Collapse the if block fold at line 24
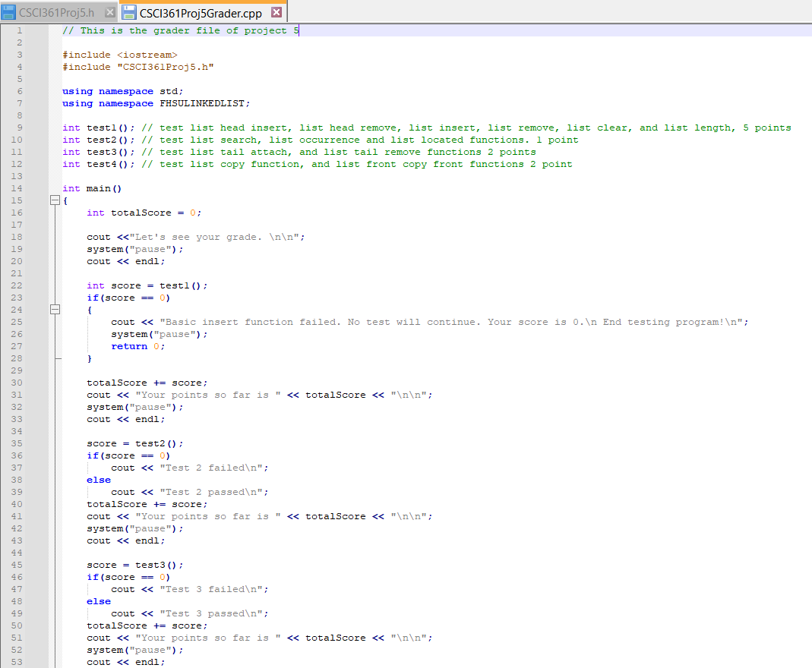Screen dimensions: 812x668 click(x=55, y=310)
